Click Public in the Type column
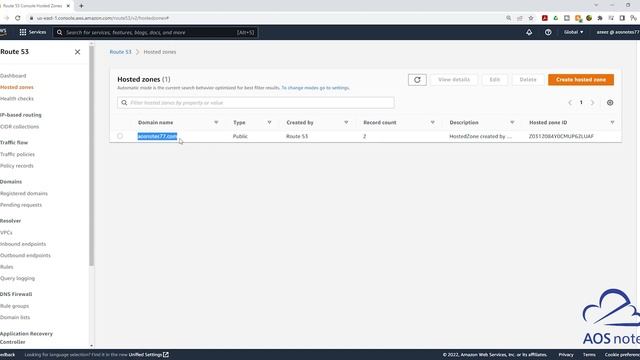The width and height of the screenshot is (640, 360). [240, 136]
